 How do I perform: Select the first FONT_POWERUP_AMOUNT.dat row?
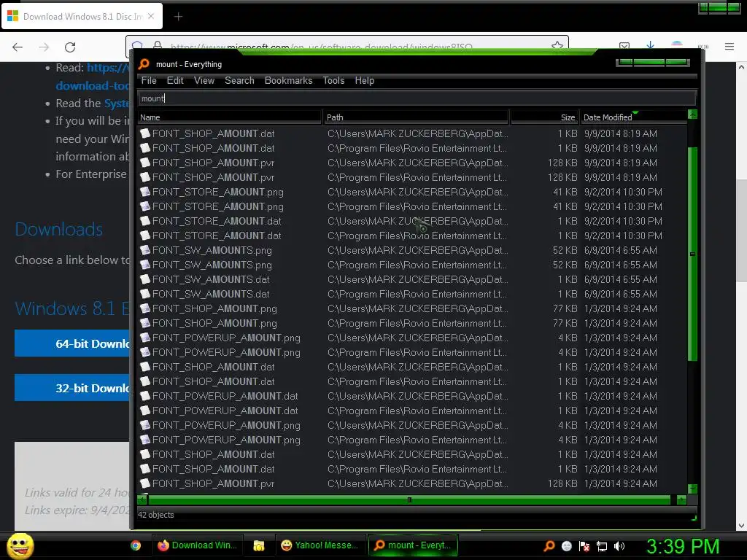click(x=412, y=396)
